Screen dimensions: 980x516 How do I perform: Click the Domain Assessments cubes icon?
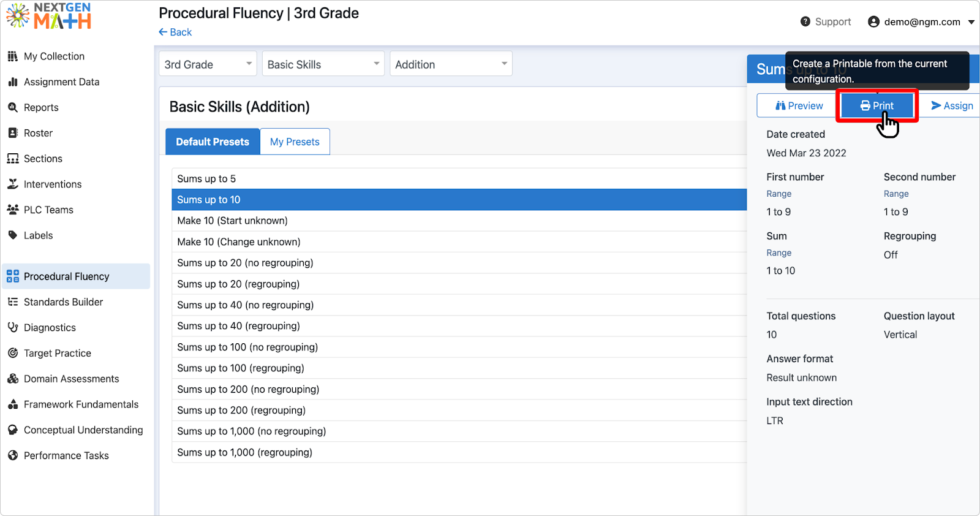click(12, 379)
